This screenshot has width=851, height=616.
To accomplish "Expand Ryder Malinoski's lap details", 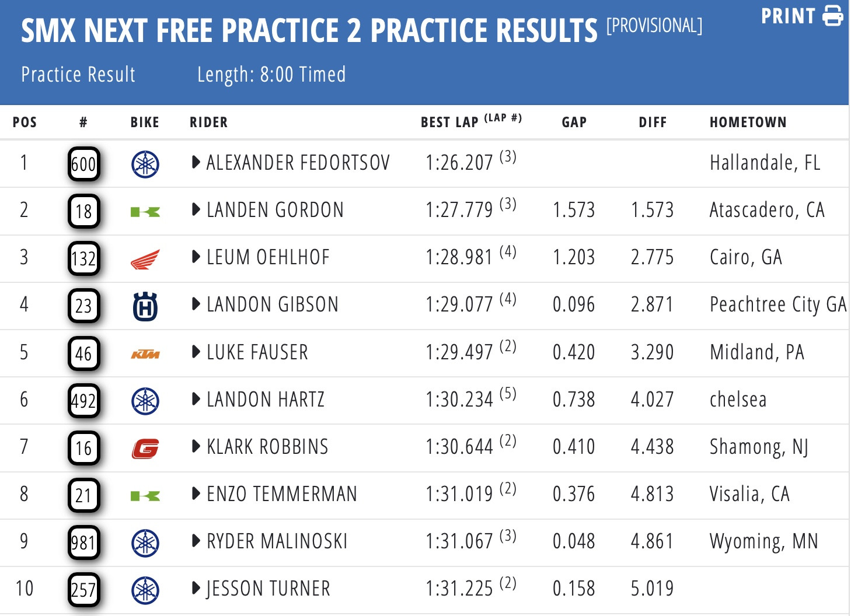I will pos(196,541).
